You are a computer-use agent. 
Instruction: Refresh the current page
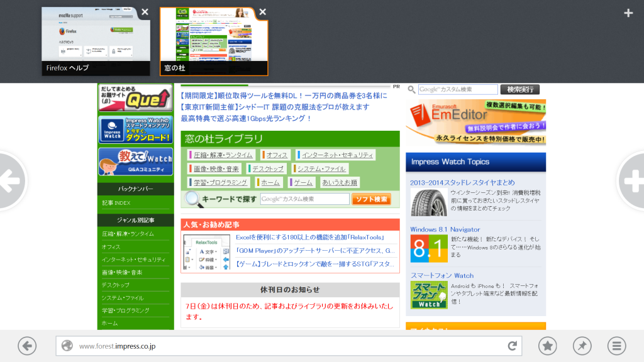click(x=511, y=346)
